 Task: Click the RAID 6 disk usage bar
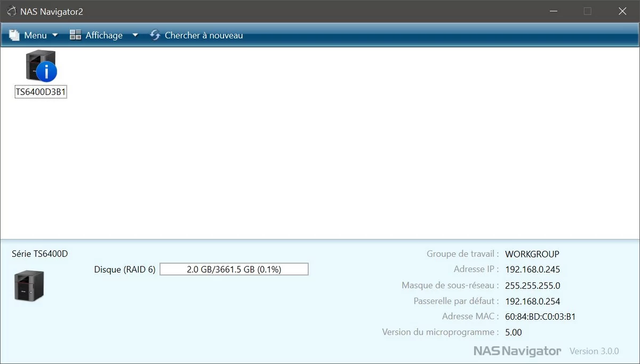pos(234,269)
